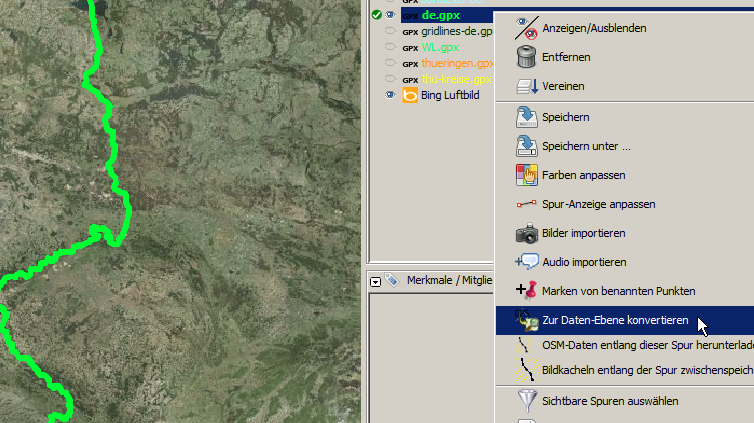Click the red pushpin marker icon
The width and height of the screenshot is (754, 423).
point(527,291)
